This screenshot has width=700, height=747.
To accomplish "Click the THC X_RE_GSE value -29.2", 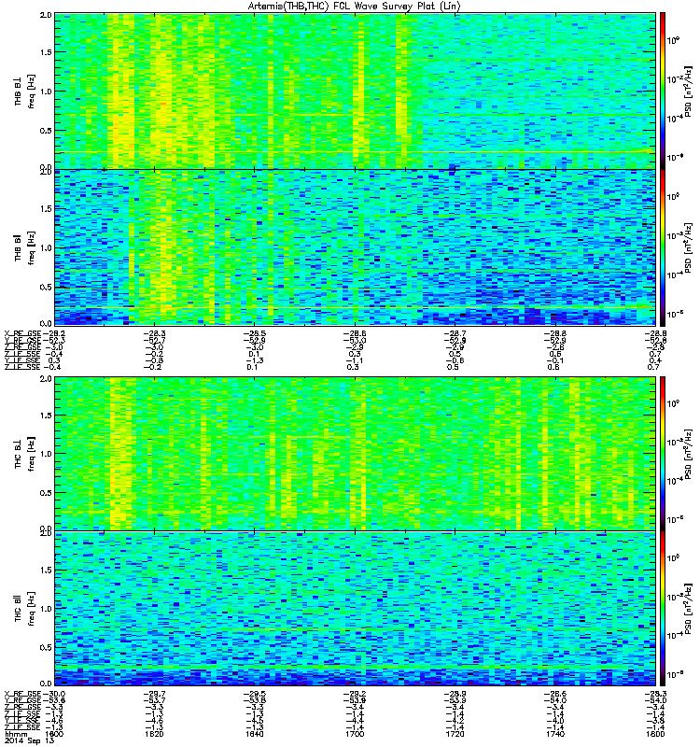I will tap(355, 694).
